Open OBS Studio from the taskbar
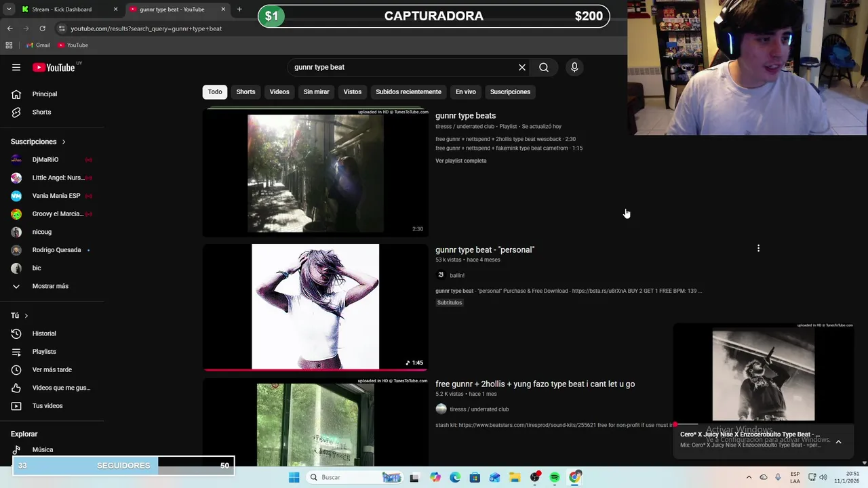The image size is (868, 488). tap(535, 477)
